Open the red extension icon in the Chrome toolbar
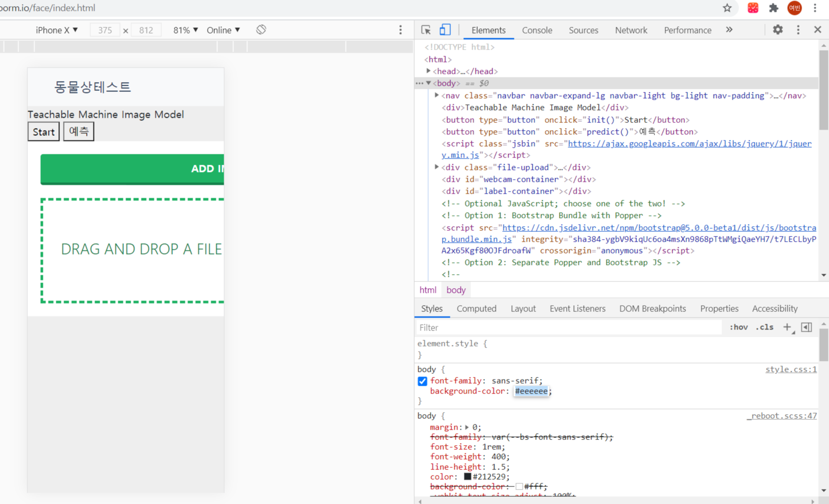This screenshot has height=504, width=829. pos(753,8)
